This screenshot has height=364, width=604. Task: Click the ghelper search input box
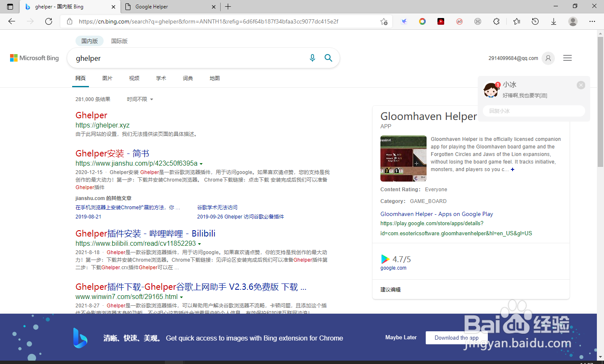[189, 58]
